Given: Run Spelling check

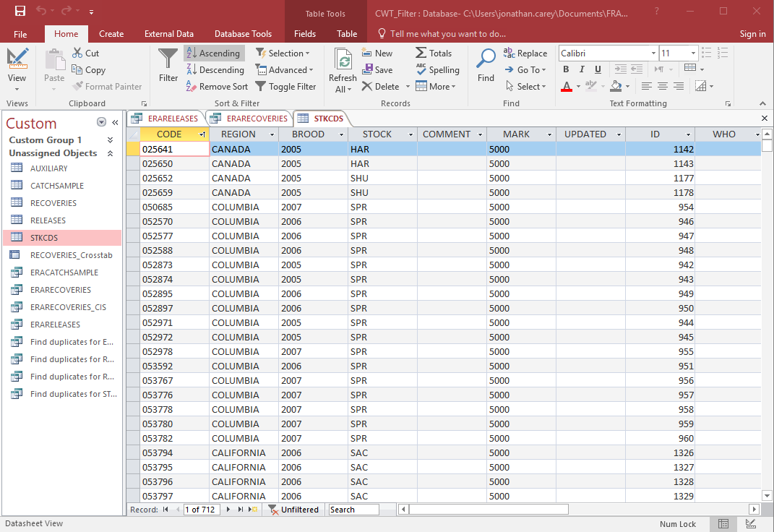Looking at the screenshot, I should (x=437, y=69).
